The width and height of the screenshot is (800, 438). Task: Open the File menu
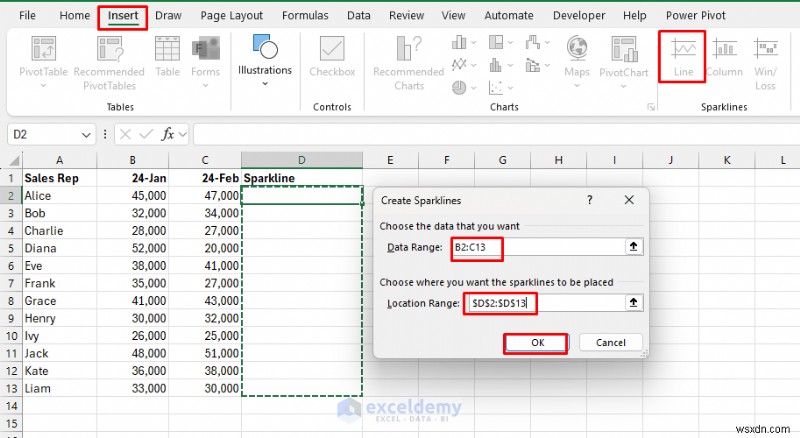tap(27, 15)
